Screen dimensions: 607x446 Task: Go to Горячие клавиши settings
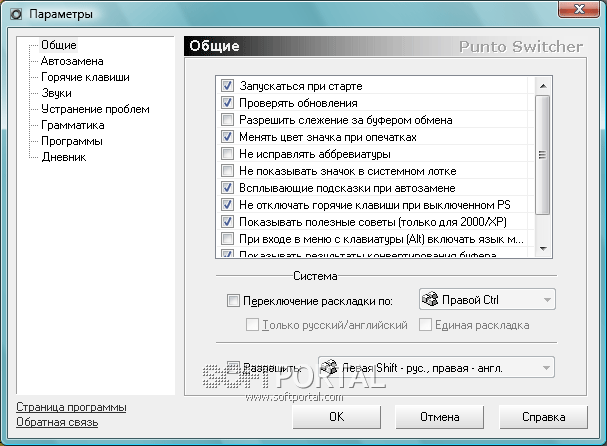[85, 77]
